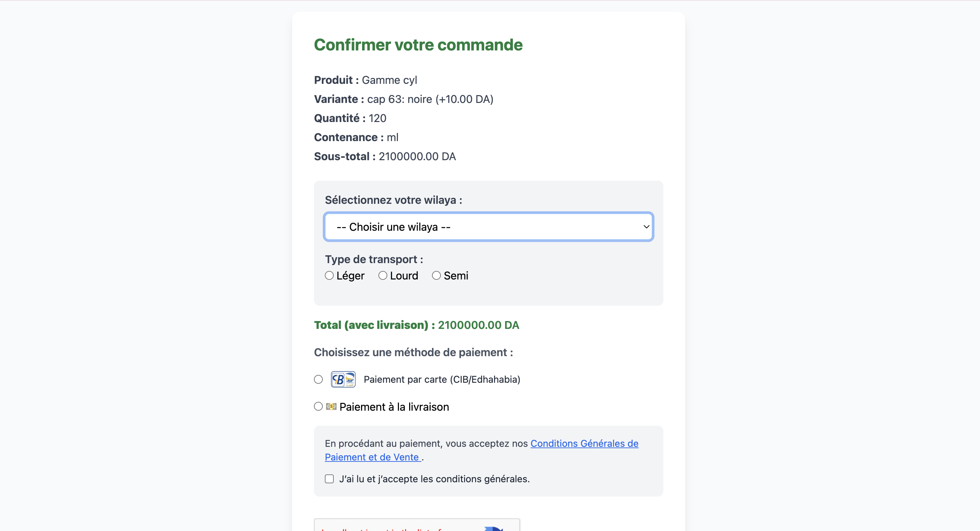Open the Conditions Générales de Paiement link
Screen dimensions: 980x531
pyautogui.click(x=584, y=443)
